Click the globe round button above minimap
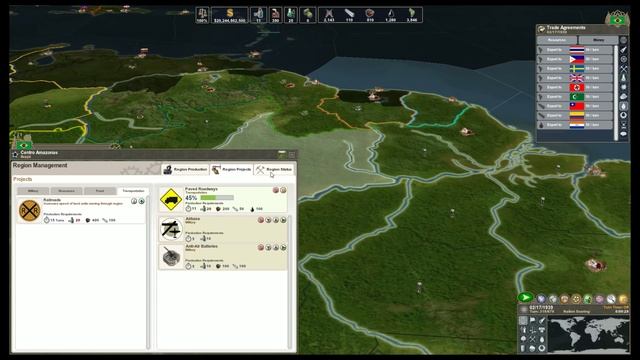Viewport: 640px width, 360px height. tap(552, 299)
